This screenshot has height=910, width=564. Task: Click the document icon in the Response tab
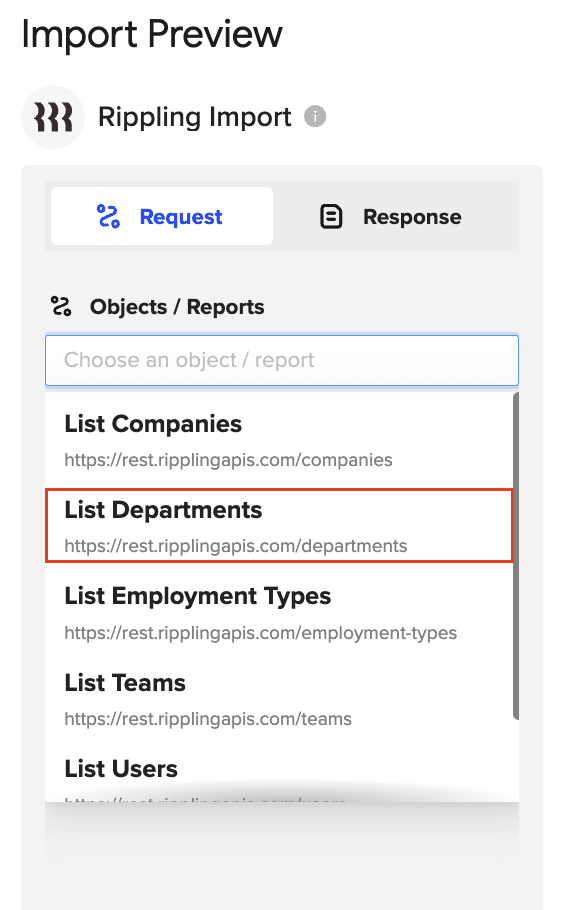click(x=331, y=216)
